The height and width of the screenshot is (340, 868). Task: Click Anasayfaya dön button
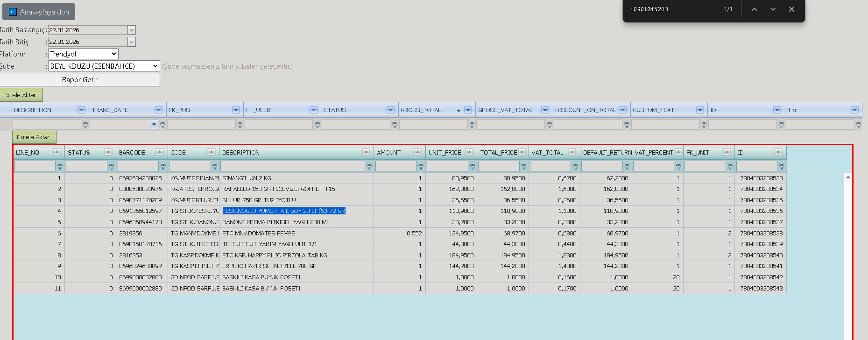[x=39, y=12]
